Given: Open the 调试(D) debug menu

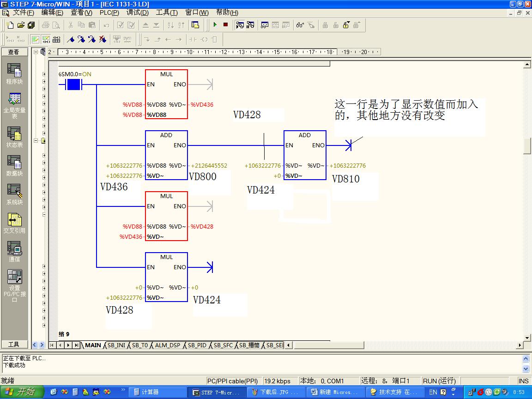Looking at the screenshot, I should click(138, 12).
